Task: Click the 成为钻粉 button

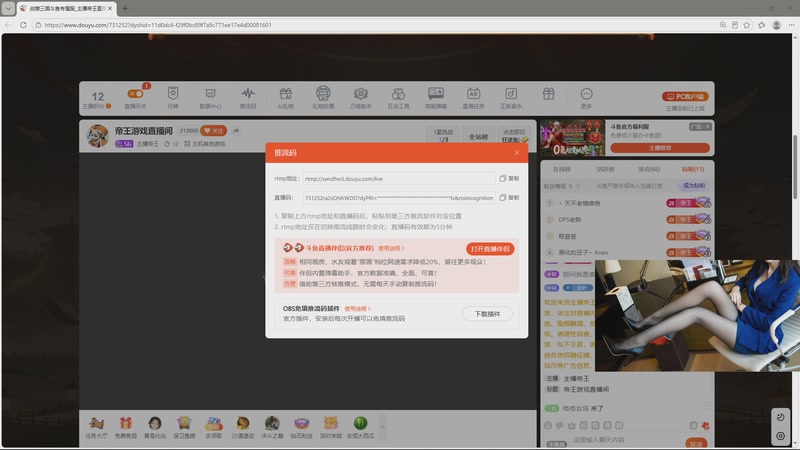Action: 694,186
